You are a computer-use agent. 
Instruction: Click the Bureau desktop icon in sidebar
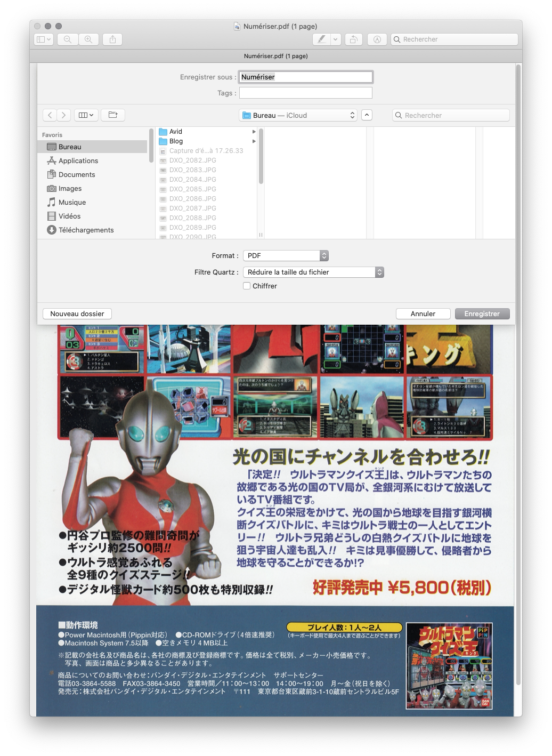52,147
